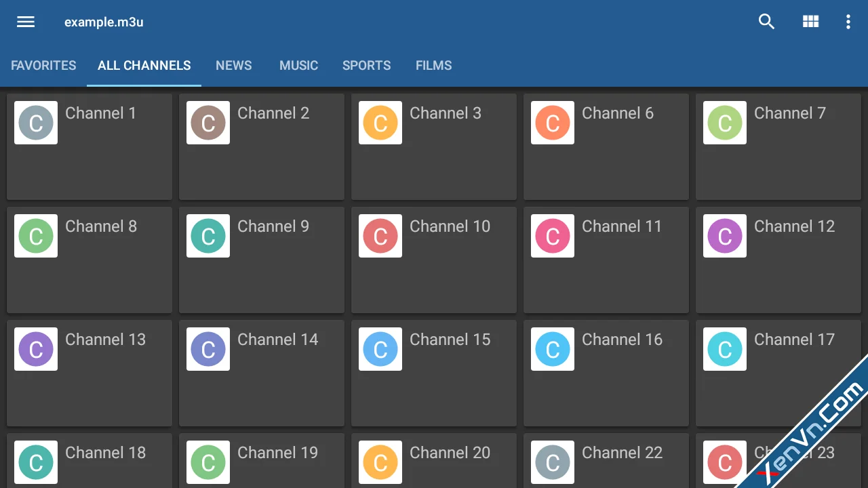This screenshot has width=868, height=488.
Task: Select the Channel 12 label
Action: pyautogui.click(x=795, y=226)
